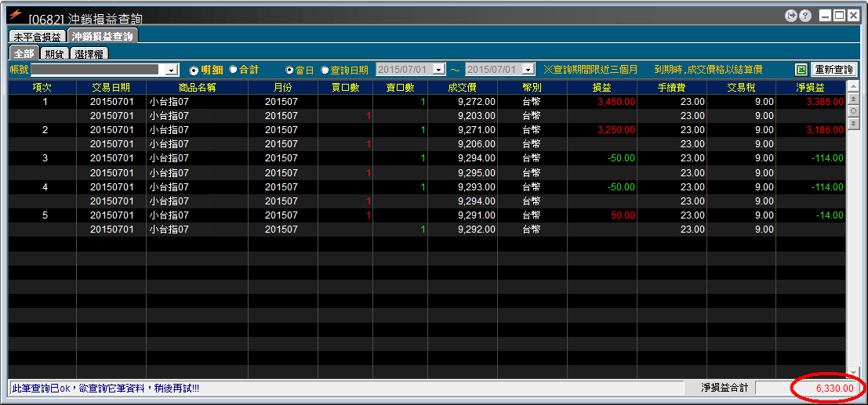Click the profit cell 50.00 in item 5

tap(601, 215)
